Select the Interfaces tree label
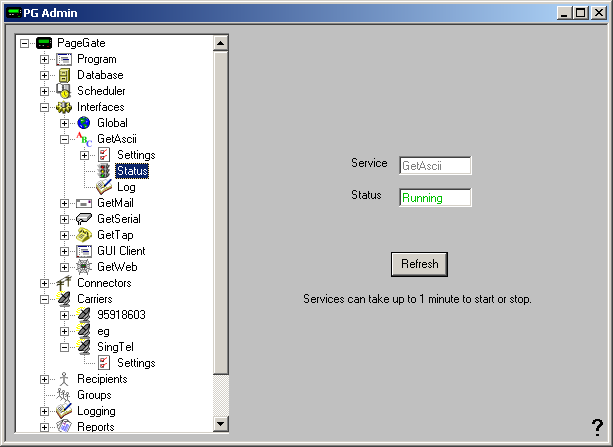Viewport: 613px width, 447px height. coord(101,107)
